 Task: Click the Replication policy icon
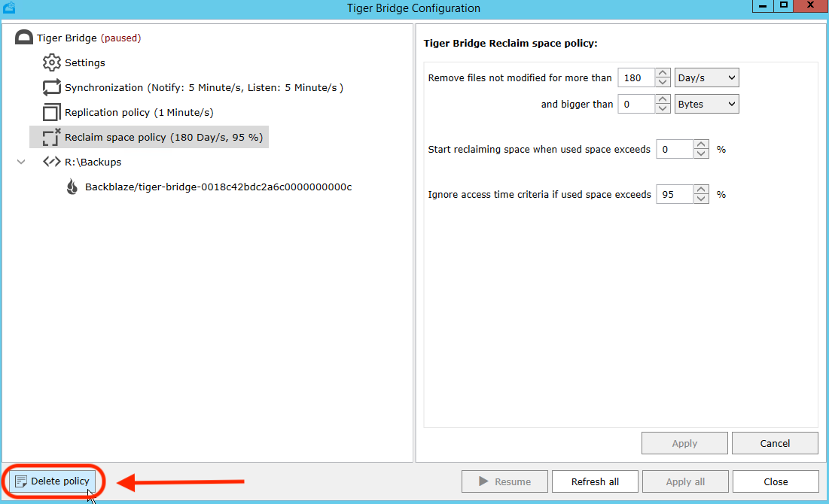click(51, 112)
